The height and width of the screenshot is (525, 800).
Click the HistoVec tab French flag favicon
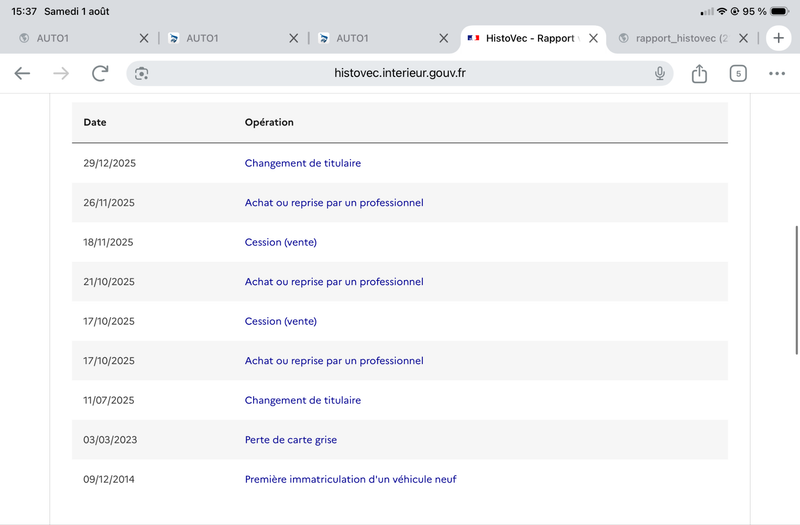coord(473,38)
